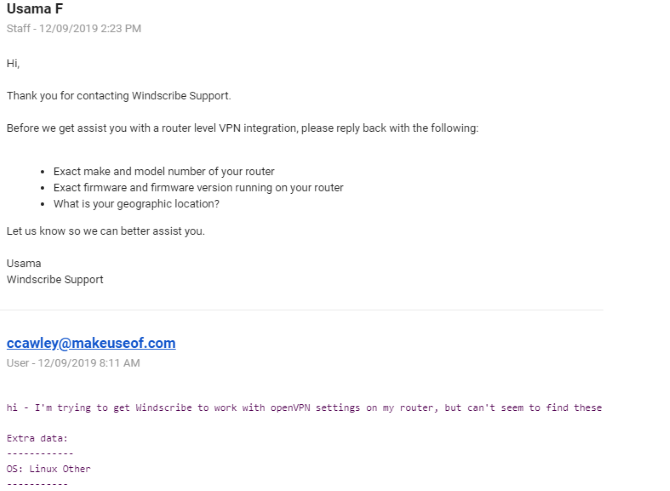Click the "OS: Linux Other" line

point(49,468)
